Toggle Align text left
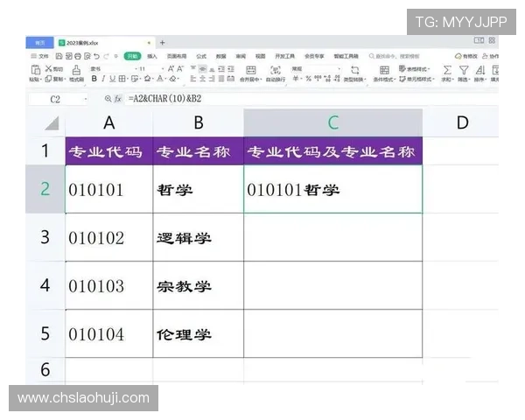The image size is (525, 420). (193, 79)
